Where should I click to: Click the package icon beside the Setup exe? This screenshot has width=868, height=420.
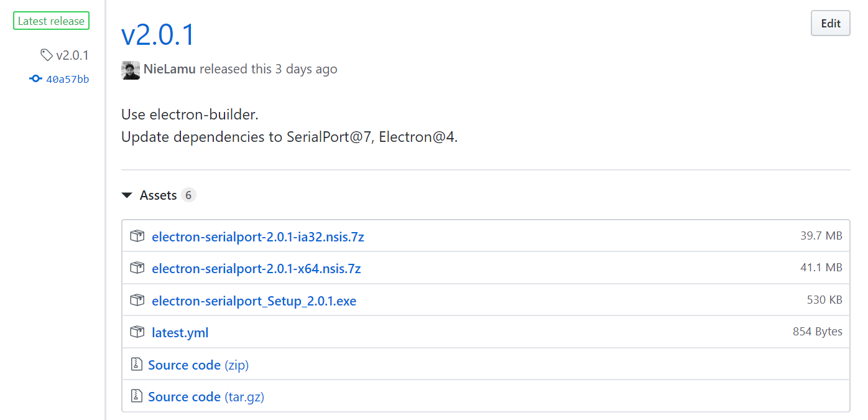[x=137, y=299]
